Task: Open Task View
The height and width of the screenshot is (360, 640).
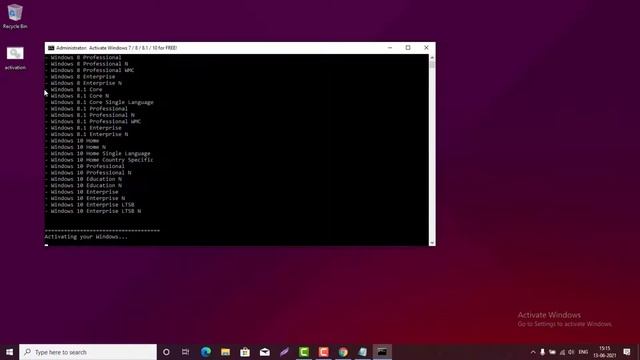Action: pyautogui.click(x=185, y=352)
